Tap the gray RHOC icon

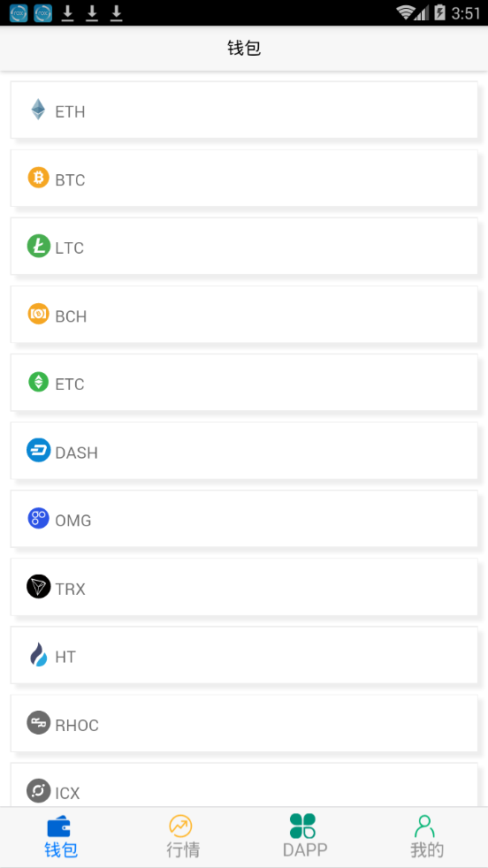(x=38, y=722)
